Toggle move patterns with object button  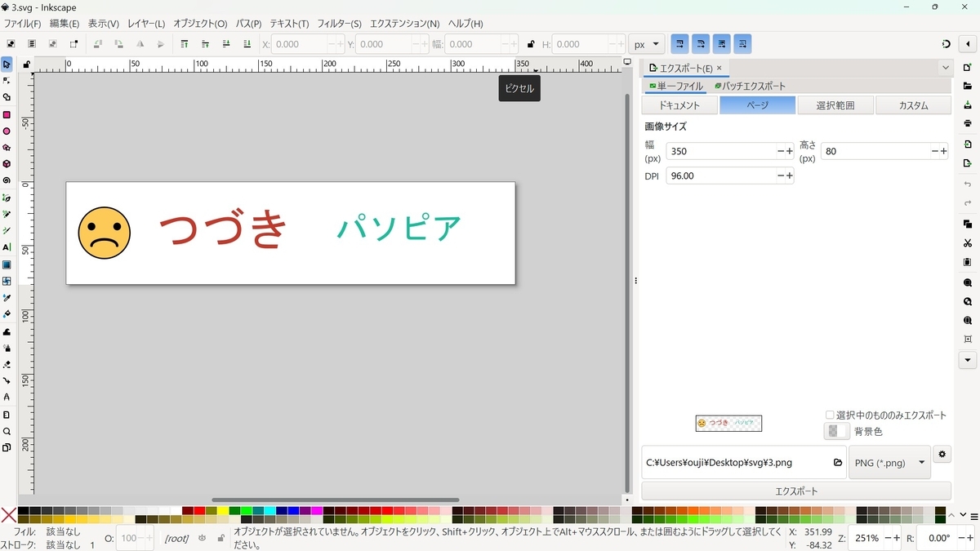pyautogui.click(x=742, y=44)
